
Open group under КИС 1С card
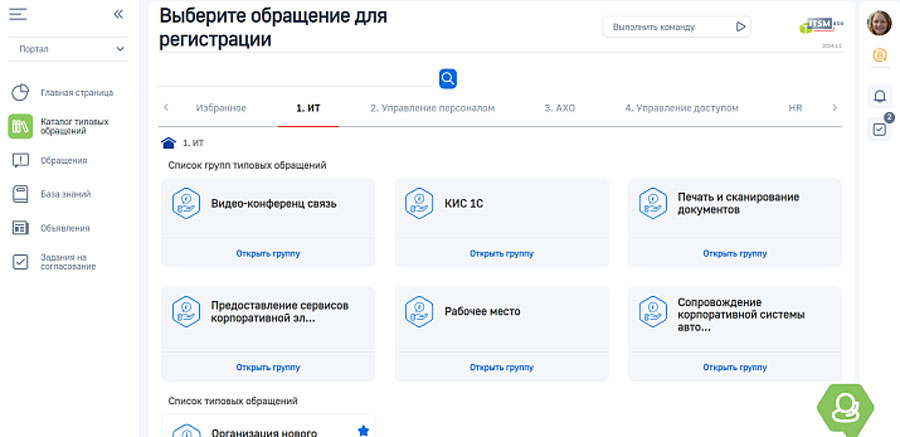[x=501, y=254]
